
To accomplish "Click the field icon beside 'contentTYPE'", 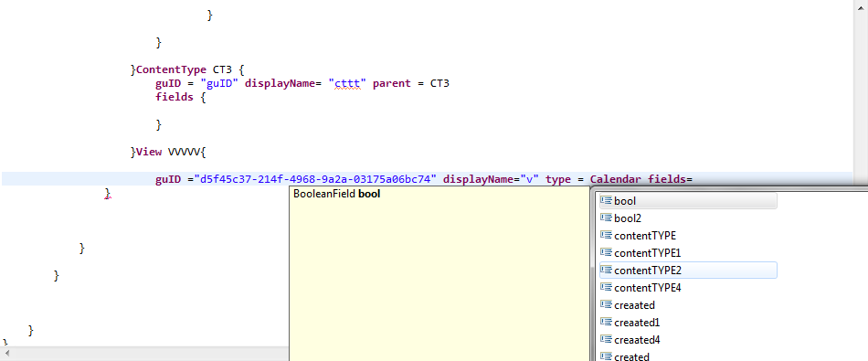I will click(606, 235).
